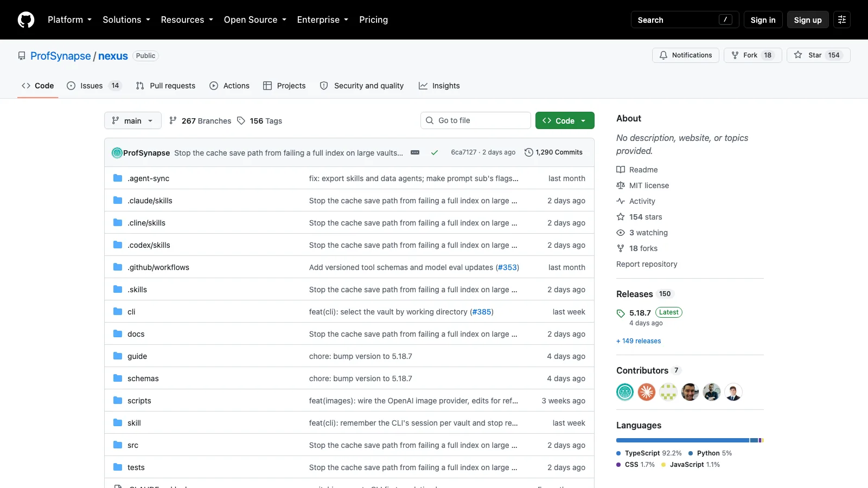Image resolution: width=868 pixels, height=488 pixels.
Task: Open the Actions tab
Action: 229,86
